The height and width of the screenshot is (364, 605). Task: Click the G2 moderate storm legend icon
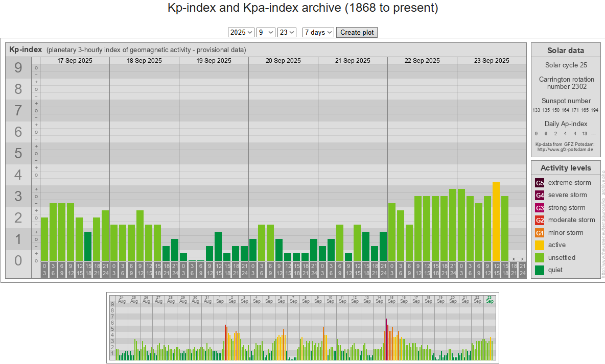click(540, 220)
